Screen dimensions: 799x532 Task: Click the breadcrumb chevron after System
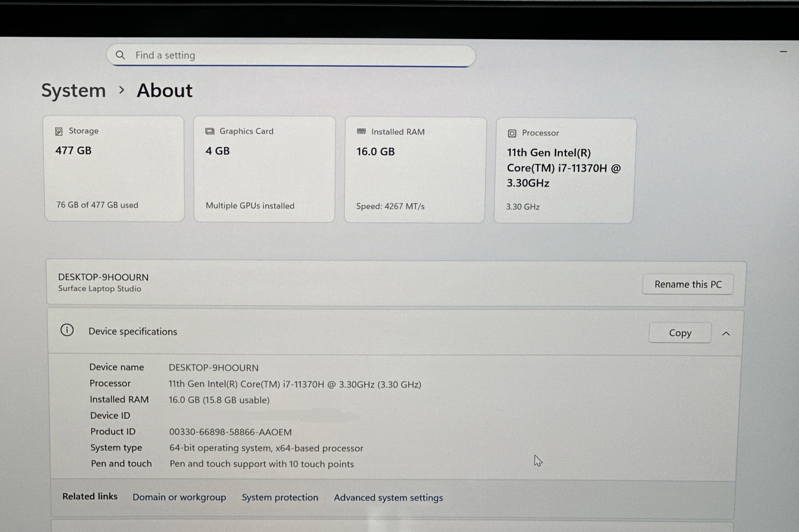coord(121,90)
